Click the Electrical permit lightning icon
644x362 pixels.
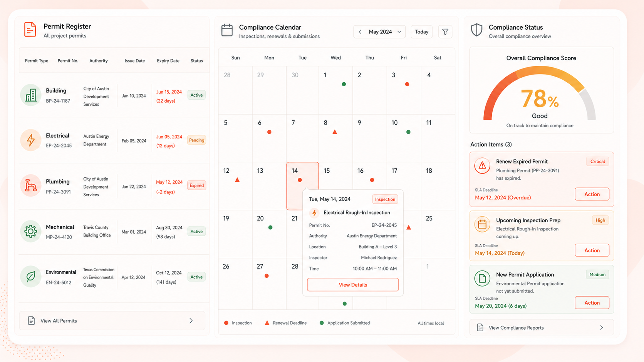(x=31, y=140)
